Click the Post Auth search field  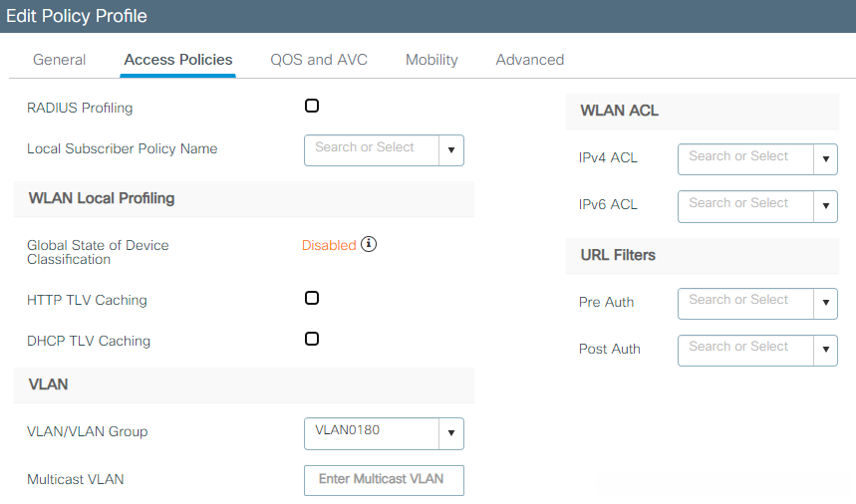745,350
